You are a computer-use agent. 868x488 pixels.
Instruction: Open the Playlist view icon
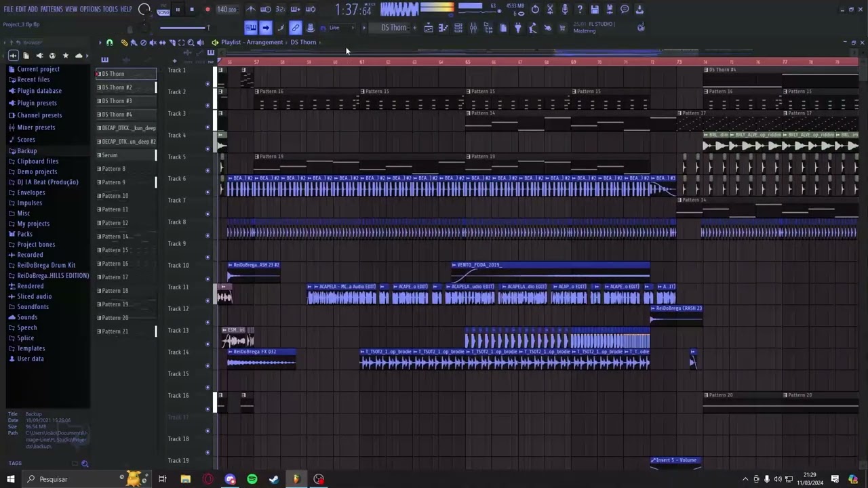(x=429, y=28)
